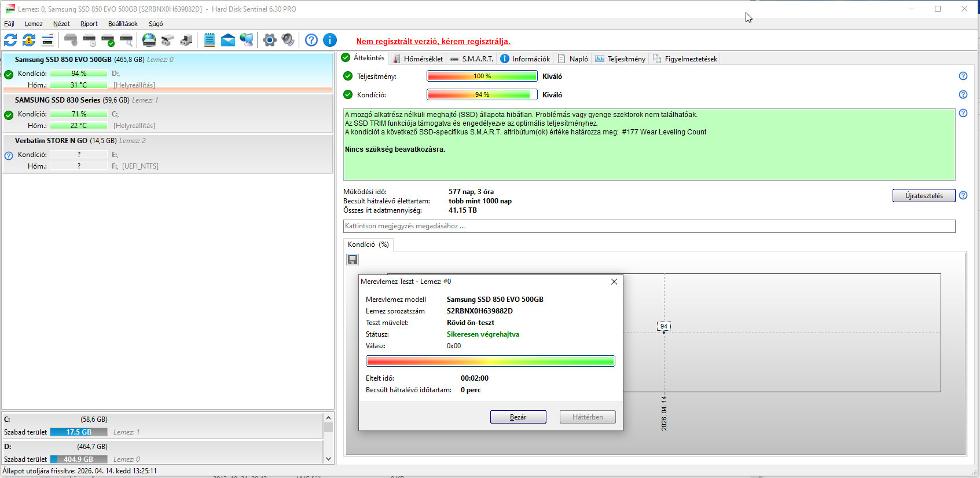980x478 pixels.
Task: Open the Lemez menu
Action: point(34,24)
